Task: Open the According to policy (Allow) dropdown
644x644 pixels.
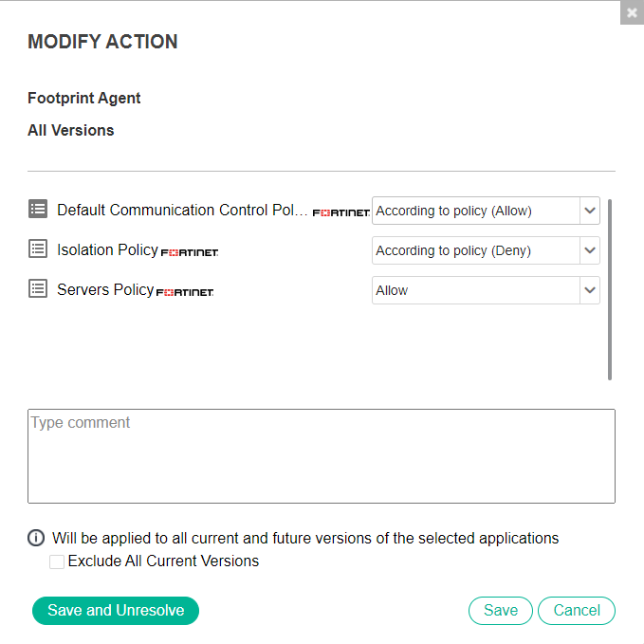Action: click(486, 211)
